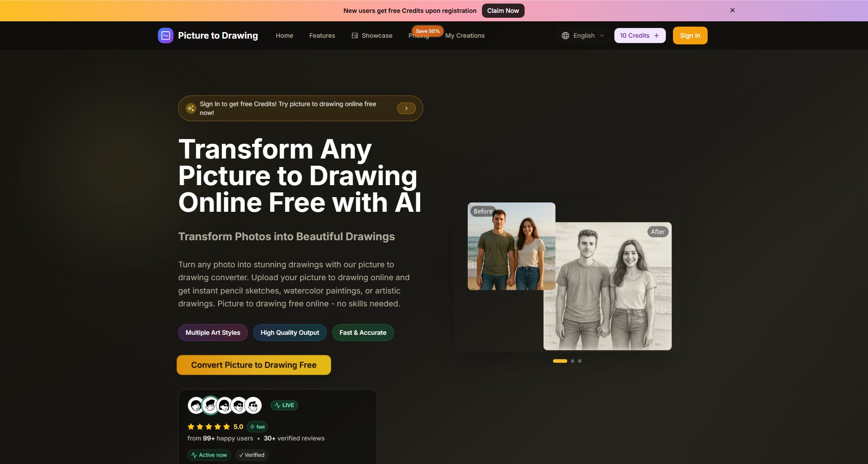Select the first active carousel indicator
Screen dimensions: 868x464
[x=560, y=361]
